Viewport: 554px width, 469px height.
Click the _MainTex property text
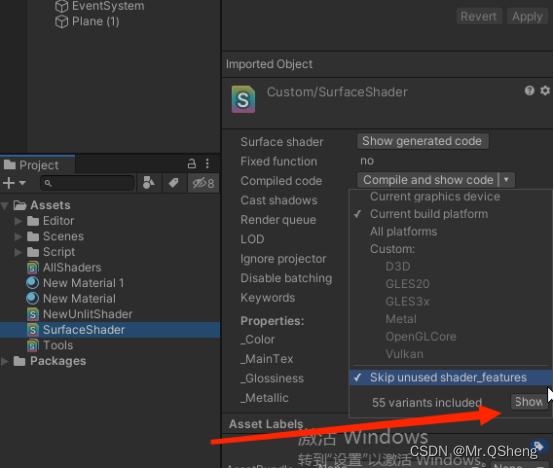pos(267,359)
